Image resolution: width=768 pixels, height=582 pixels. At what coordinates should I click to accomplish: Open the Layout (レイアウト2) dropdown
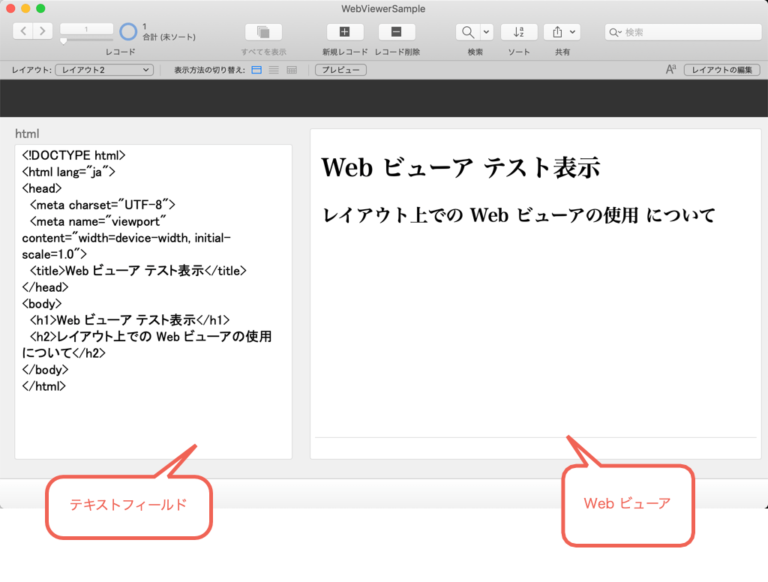(x=104, y=70)
